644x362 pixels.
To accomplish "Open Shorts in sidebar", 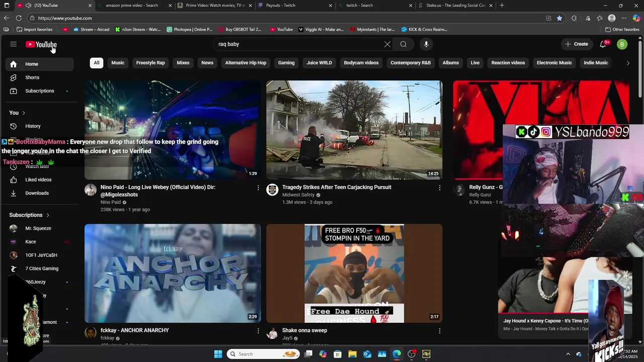I will (39, 77).
